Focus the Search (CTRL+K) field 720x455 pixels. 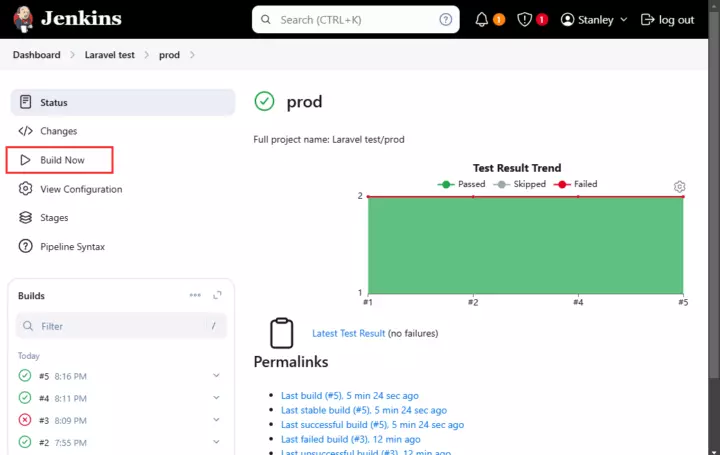pos(355,19)
